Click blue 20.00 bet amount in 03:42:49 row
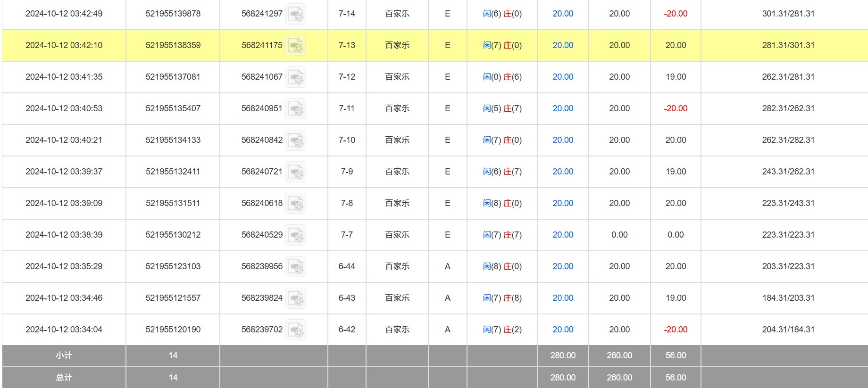The image size is (868, 388). (563, 14)
